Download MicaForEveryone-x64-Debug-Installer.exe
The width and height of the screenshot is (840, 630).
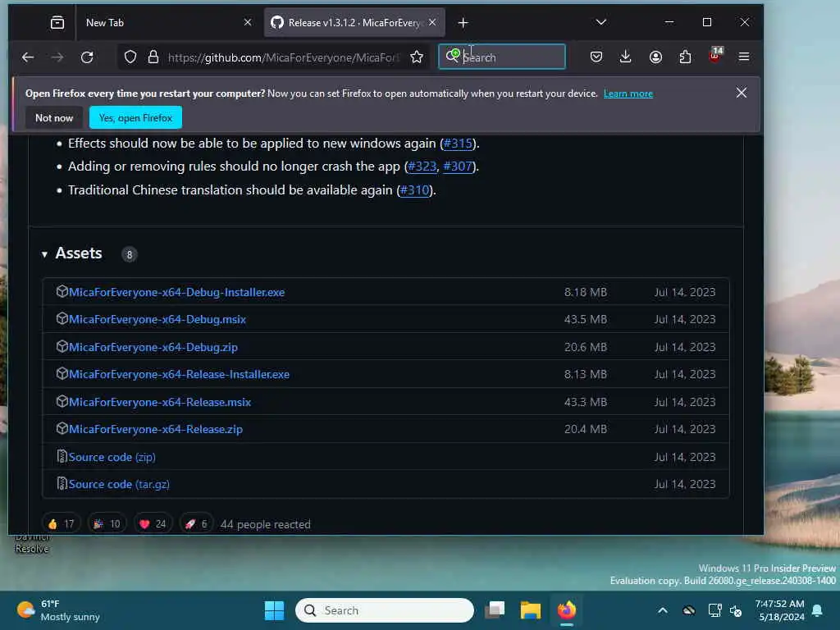click(177, 292)
